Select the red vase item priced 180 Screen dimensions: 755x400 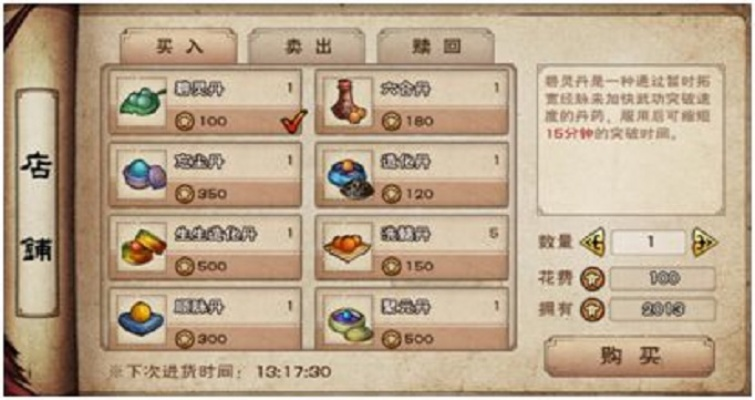pyautogui.click(x=348, y=102)
